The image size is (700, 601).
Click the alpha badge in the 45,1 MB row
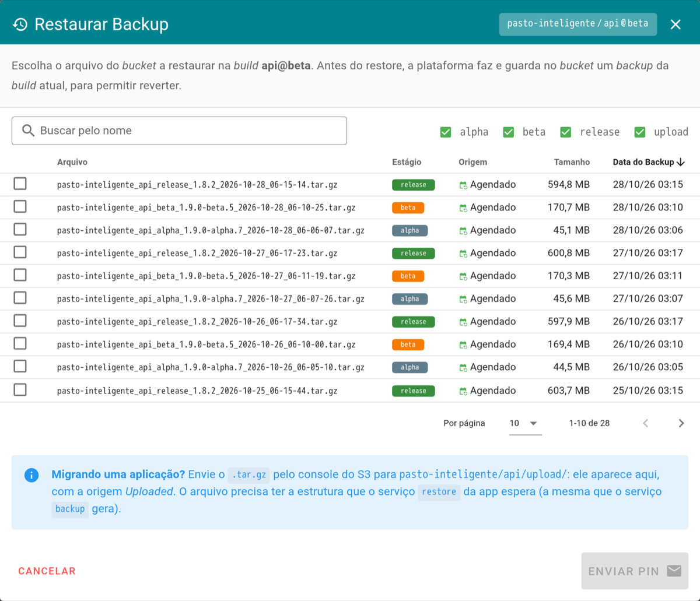409,230
